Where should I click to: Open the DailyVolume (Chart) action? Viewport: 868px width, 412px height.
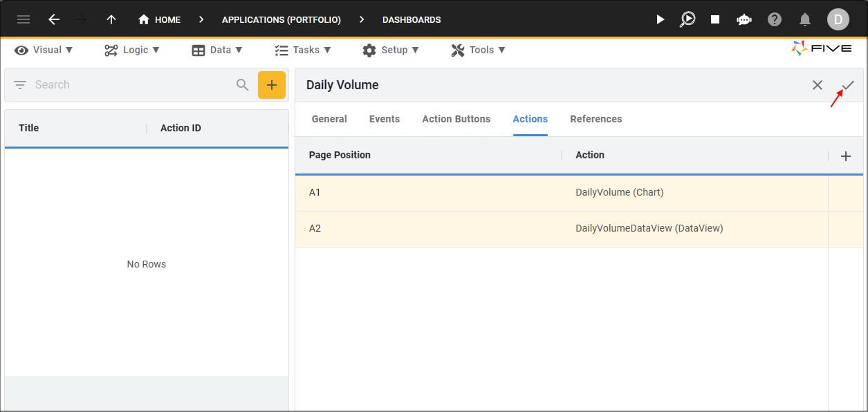620,192
